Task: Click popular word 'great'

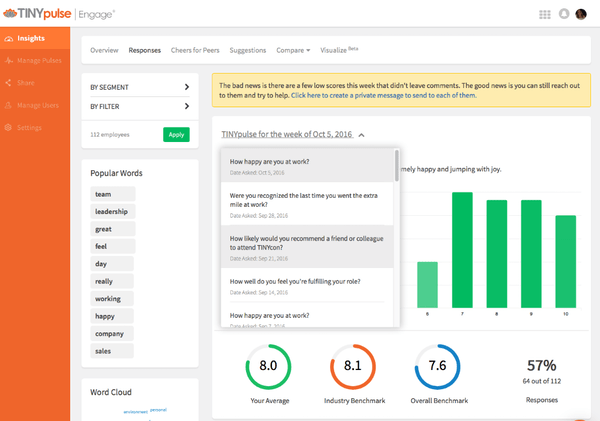Action: (x=112, y=229)
